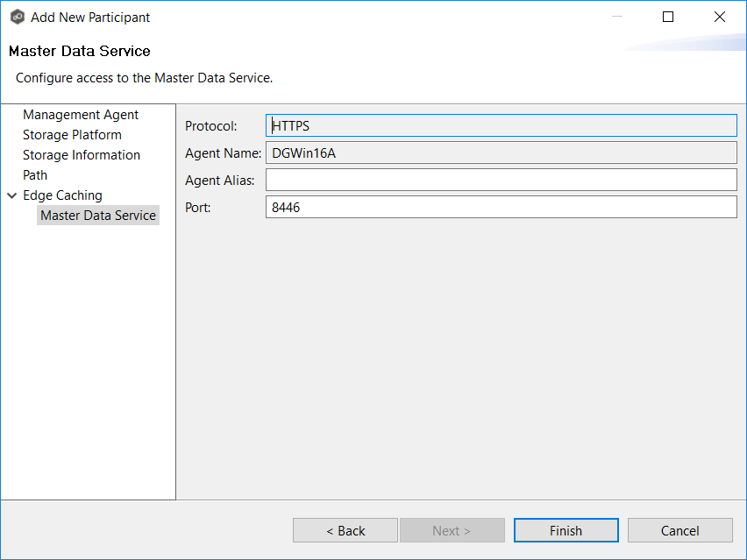Click the Agent Name field DGWin16A

coord(501,153)
